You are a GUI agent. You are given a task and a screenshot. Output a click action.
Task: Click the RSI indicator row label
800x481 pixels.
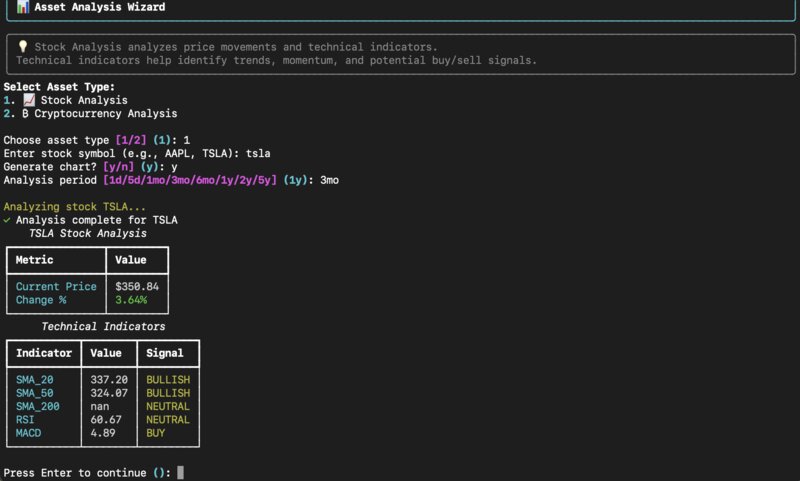(25, 419)
